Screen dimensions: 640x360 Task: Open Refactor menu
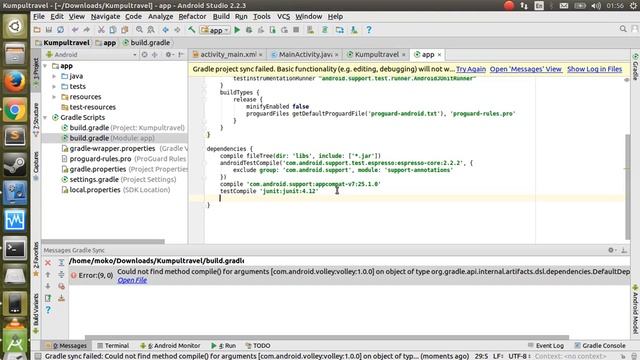pos(192,16)
